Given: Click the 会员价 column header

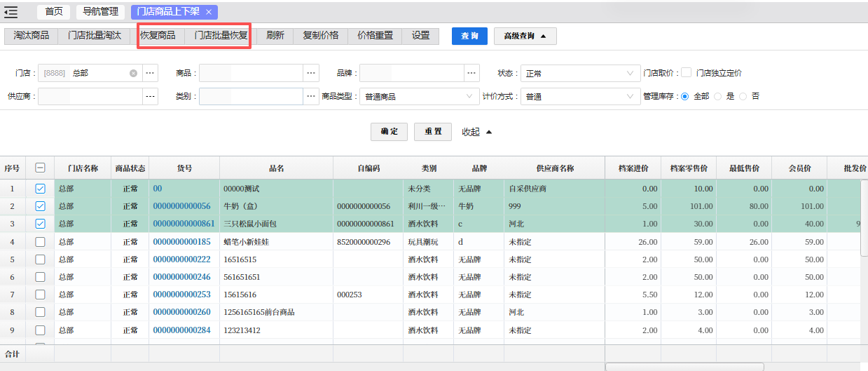Looking at the screenshot, I should tap(799, 168).
